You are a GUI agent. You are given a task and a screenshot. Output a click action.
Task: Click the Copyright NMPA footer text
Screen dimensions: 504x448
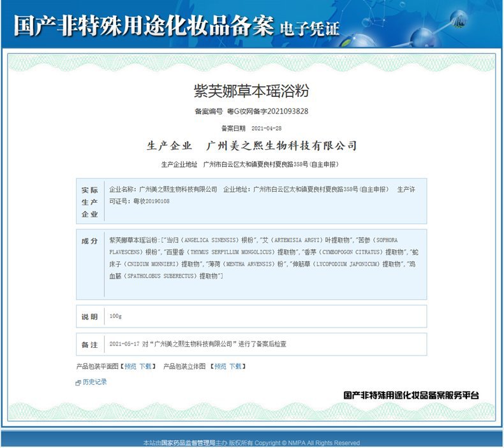tap(307, 443)
